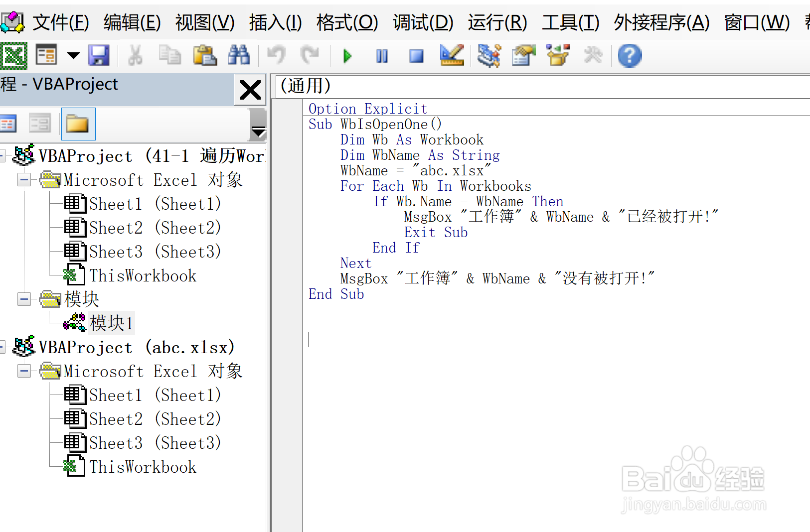Run Sub with green play button
This screenshot has height=532, width=810.
click(347, 56)
